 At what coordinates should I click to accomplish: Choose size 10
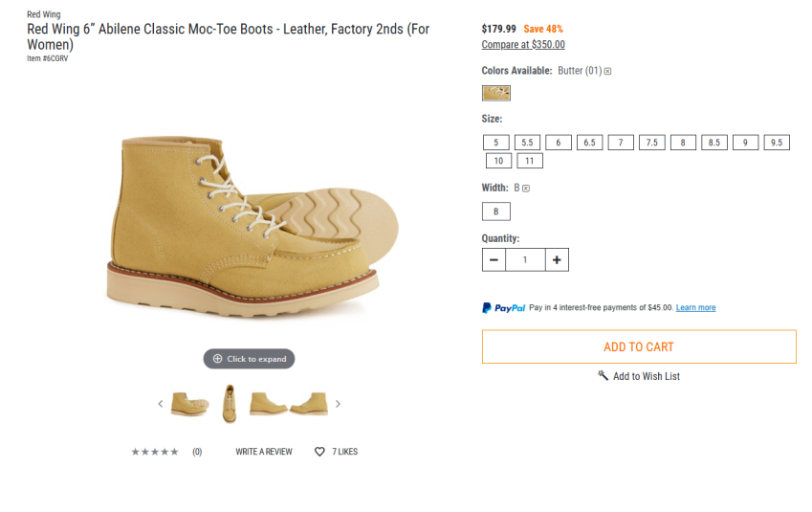pos(498,161)
